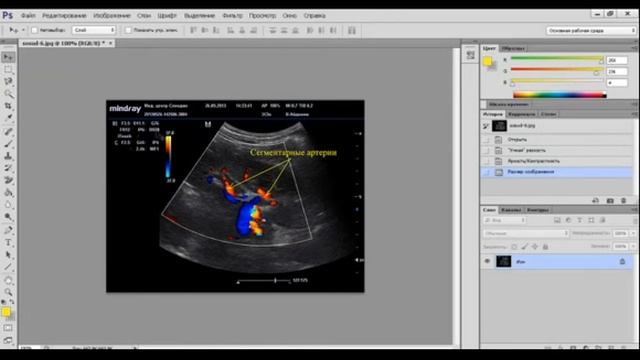Close the sosud-6.jpg document tab
This screenshot has width=640, height=360.
pyautogui.click(x=110, y=43)
